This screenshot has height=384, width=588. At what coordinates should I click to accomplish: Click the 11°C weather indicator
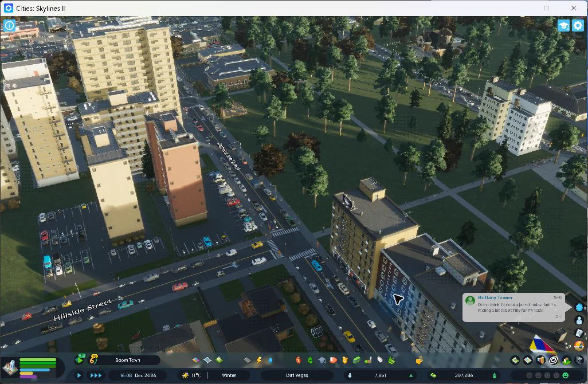tap(192, 375)
